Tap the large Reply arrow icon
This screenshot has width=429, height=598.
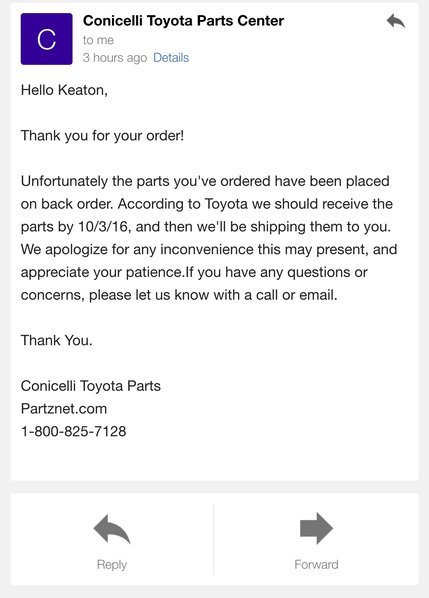[112, 529]
